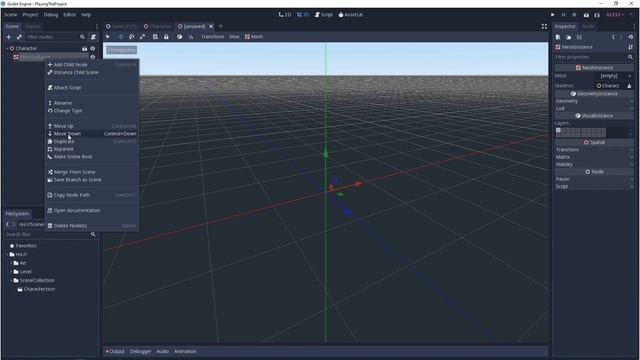Play the current scene with the clapperboard icon
The image size is (640, 360).
pyautogui.click(x=586, y=15)
